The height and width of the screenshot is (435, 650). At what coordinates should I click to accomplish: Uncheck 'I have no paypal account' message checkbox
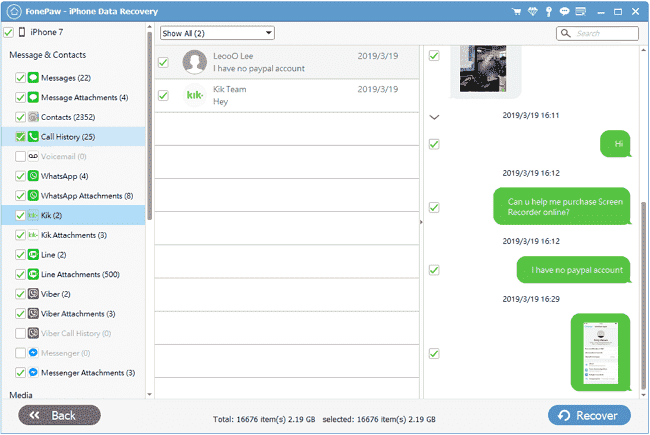(434, 270)
